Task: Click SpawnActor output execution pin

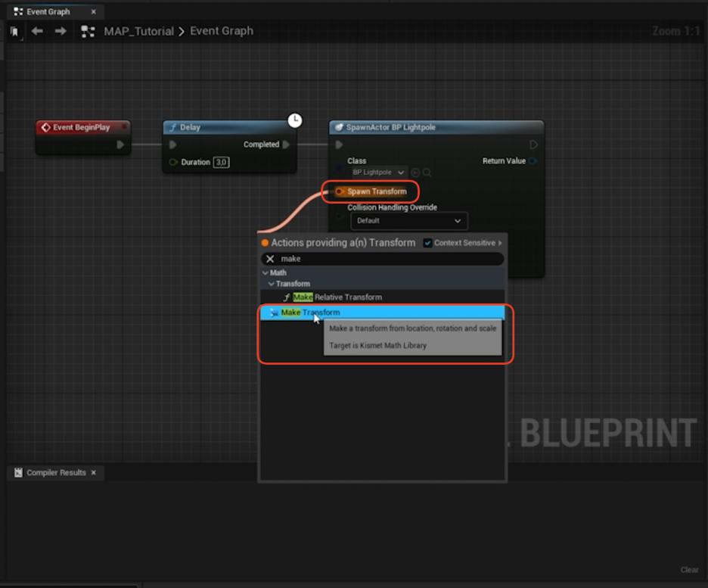Action: (533, 145)
